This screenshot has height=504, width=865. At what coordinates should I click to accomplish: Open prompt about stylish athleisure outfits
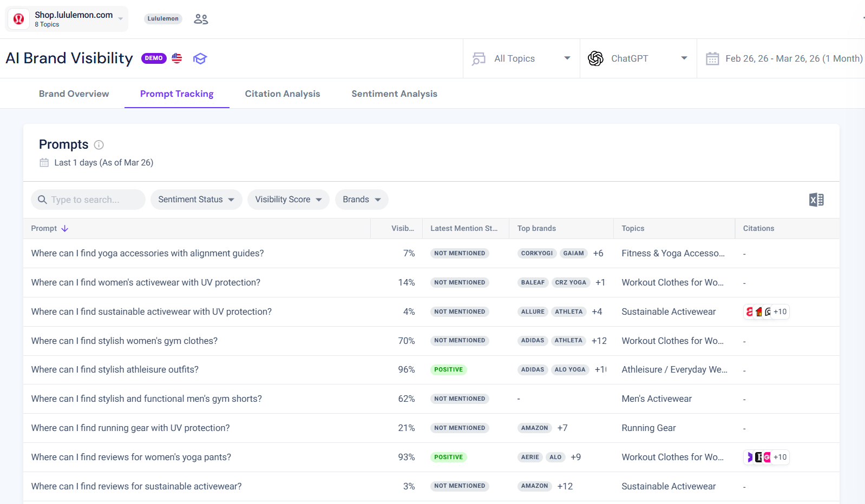(115, 370)
